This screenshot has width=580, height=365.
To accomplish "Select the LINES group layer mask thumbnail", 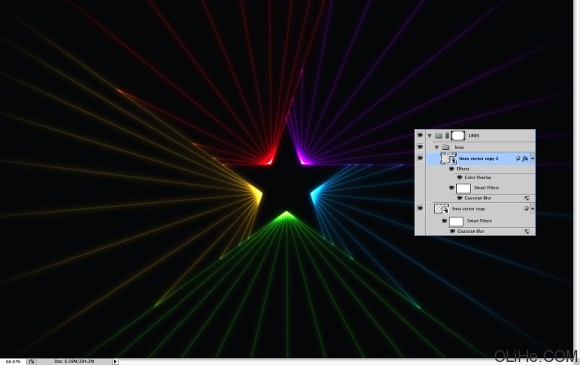I will coord(458,136).
